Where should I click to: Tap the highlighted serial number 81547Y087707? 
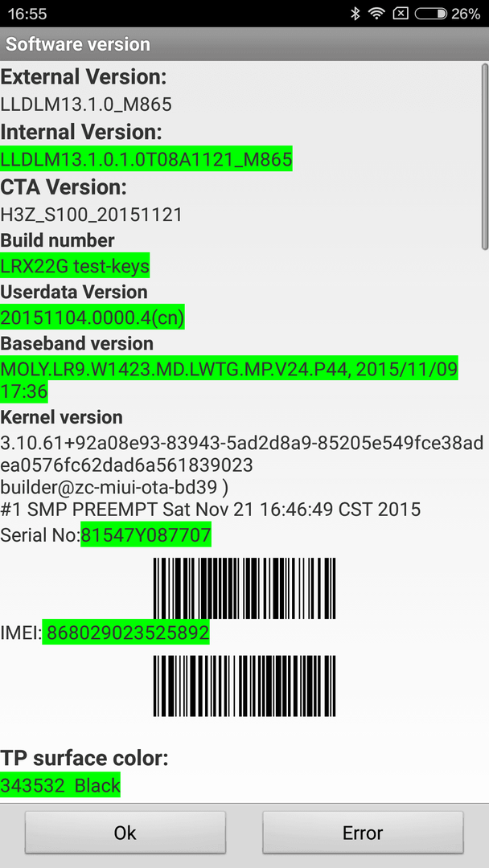[x=146, y=534]
